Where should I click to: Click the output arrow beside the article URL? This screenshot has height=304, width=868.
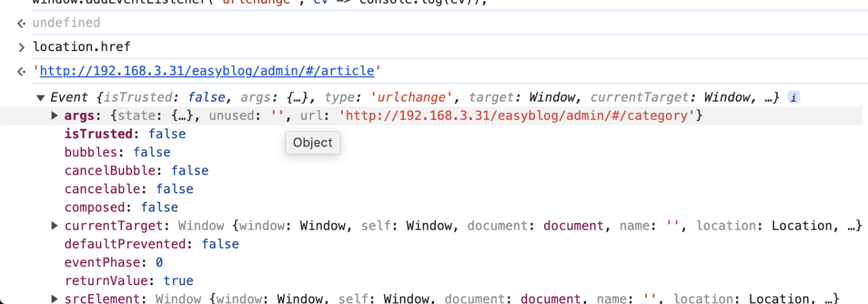click(21, 72)
